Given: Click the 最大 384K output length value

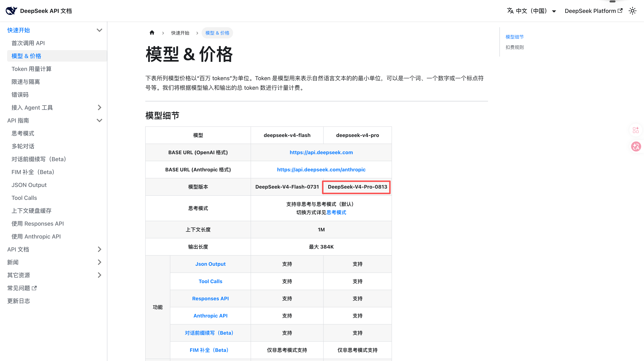Looking at the screenshot, I should 321,247.
